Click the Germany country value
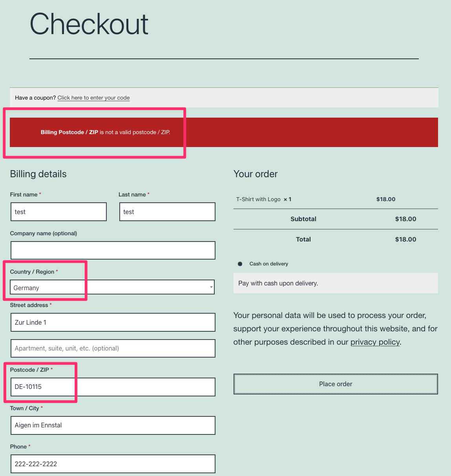Screen dimensions: 451x476 click(x=26, y=287)
